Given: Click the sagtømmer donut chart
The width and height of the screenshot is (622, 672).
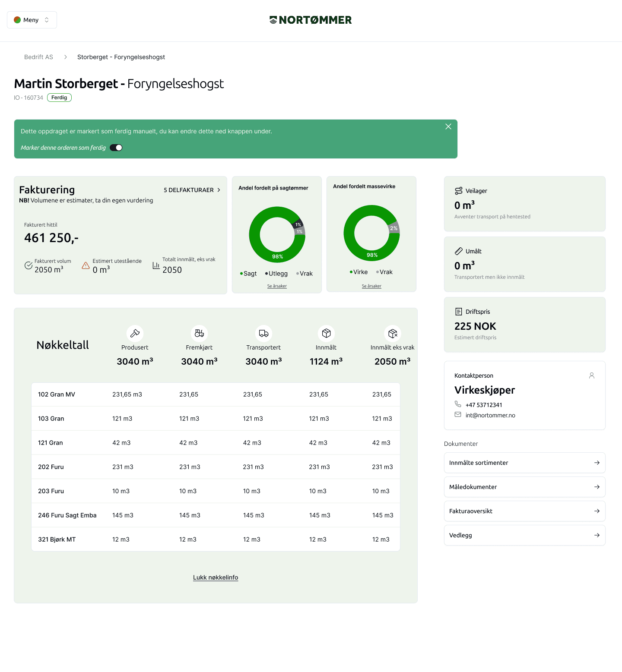Looking at the screenshot, I should [277, 234].
